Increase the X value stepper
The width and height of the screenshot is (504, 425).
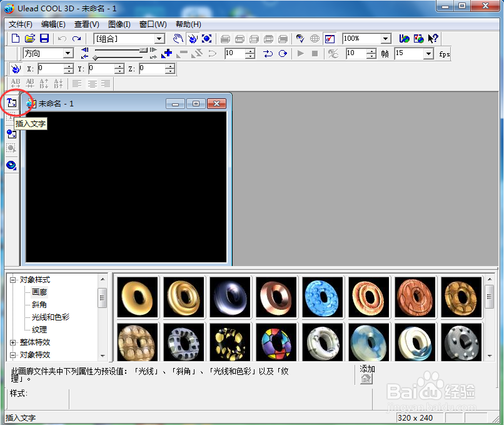pyautogui.click(x=69, y=66)
